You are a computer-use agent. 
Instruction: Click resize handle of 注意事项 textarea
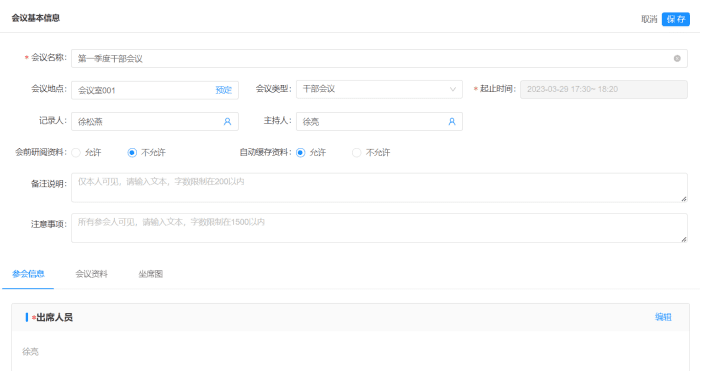tap(684, 239)
